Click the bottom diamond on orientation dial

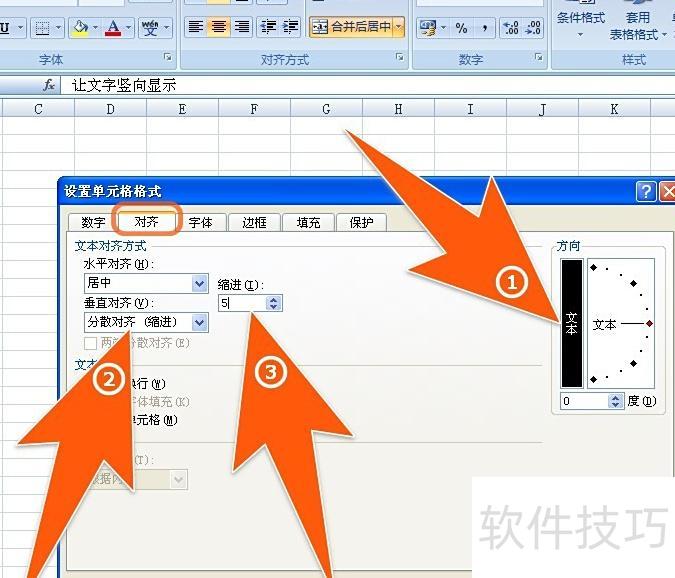click(x=594, y=379)
